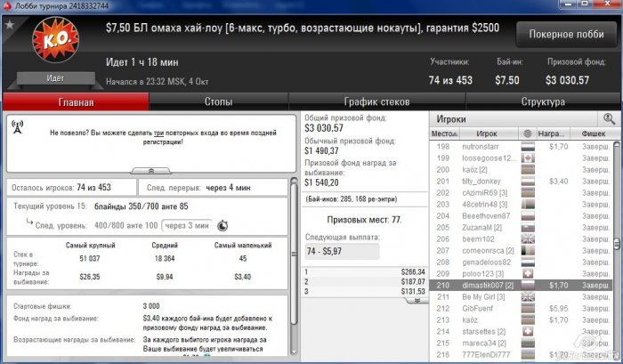This screenshot has width=623, height=364.
Task: Click flag icon for loosegoose12 row
Action: pos(528,158)
